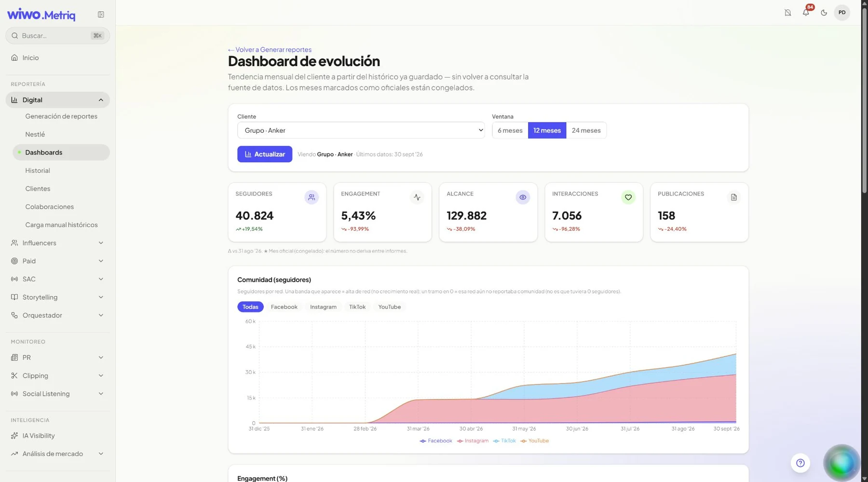Expand the Orquestador section

coord(58,316)
